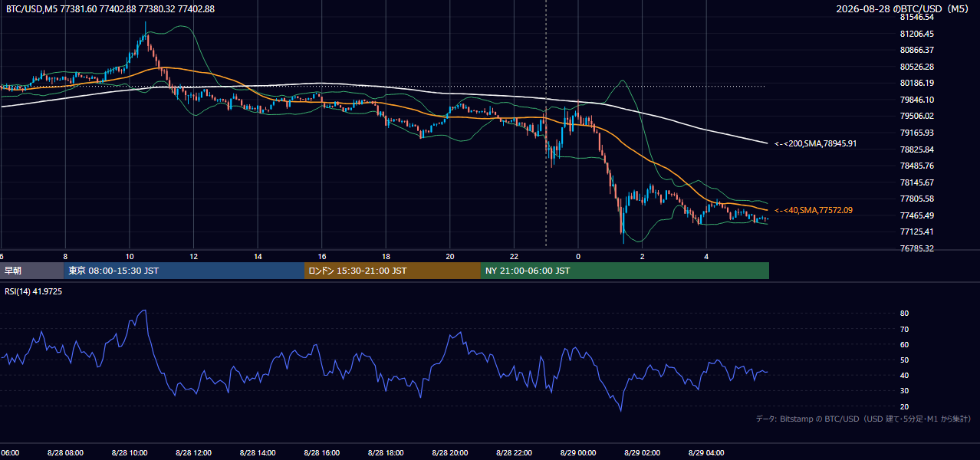Click hour tick 16 under price chart
This screenshot has height=460, width=980.
point(321,256)
